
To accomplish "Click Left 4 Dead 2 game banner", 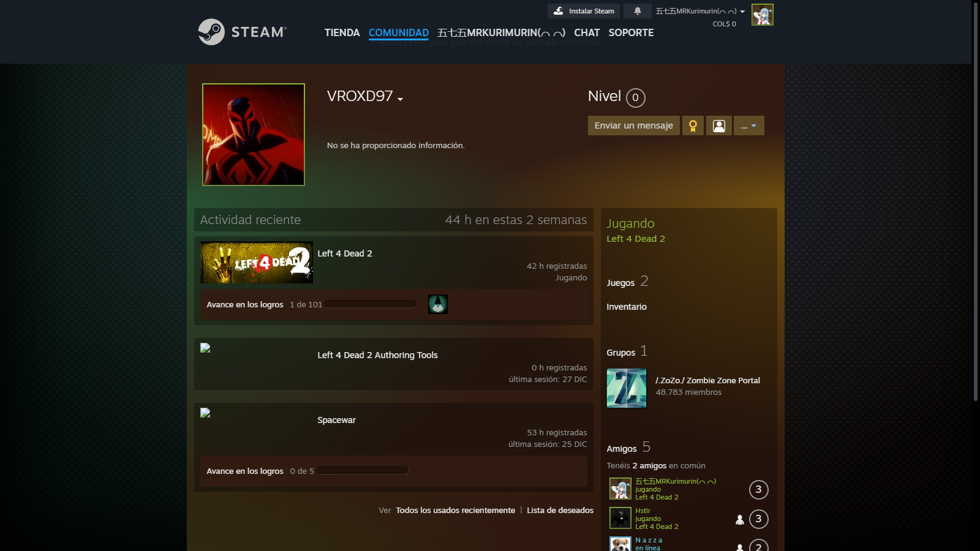I will 257,262.
